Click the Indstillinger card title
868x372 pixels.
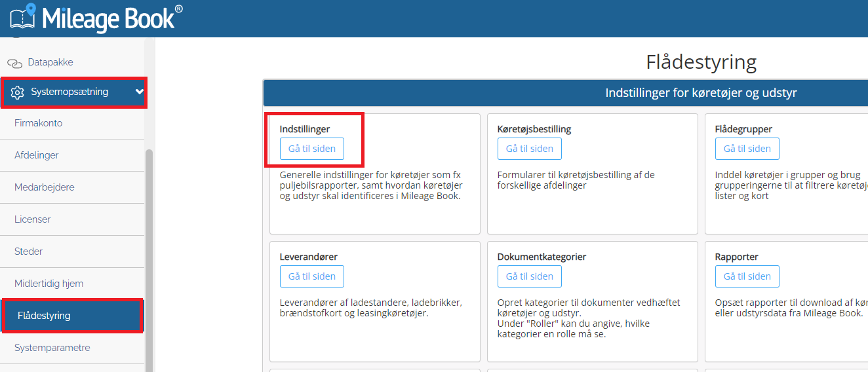[x=305, y=129]
